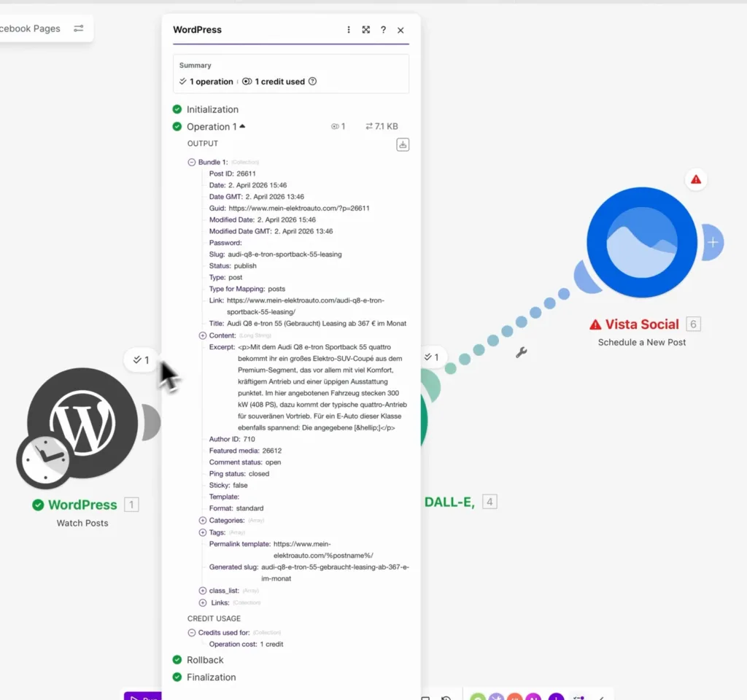Click the credit used info icon

(312, 82)
